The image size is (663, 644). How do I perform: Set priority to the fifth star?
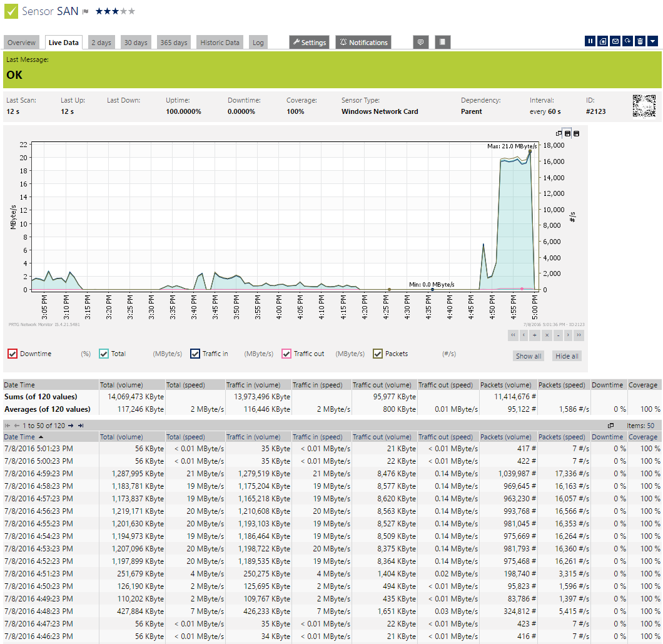click(131, 11)
